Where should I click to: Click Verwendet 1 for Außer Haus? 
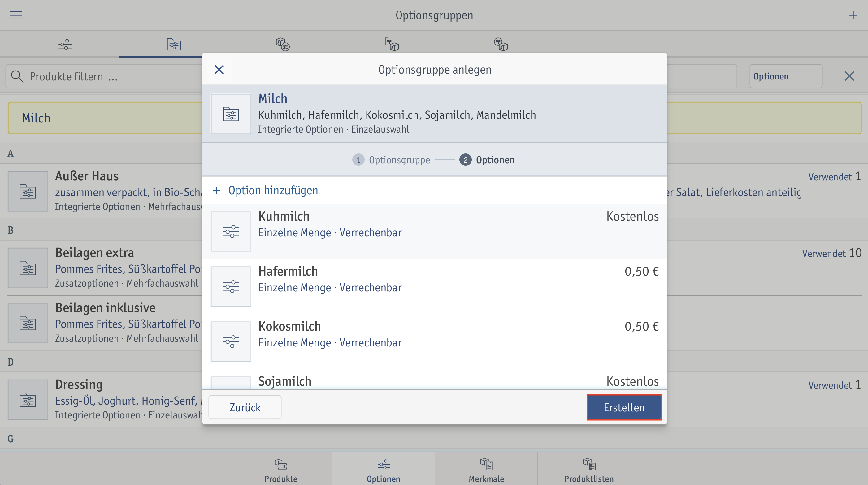tap(835, 176)
